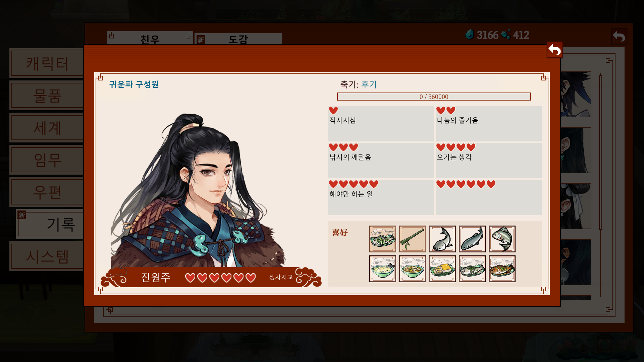
Task: Select the silver carp fish icon
Action: point(502,239)
